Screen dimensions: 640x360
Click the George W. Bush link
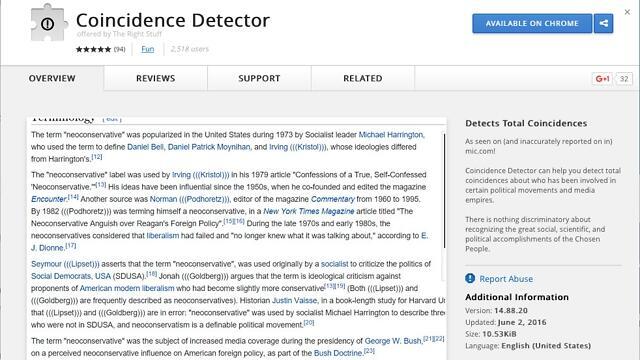pyautogui.click(x=393, y=341)
